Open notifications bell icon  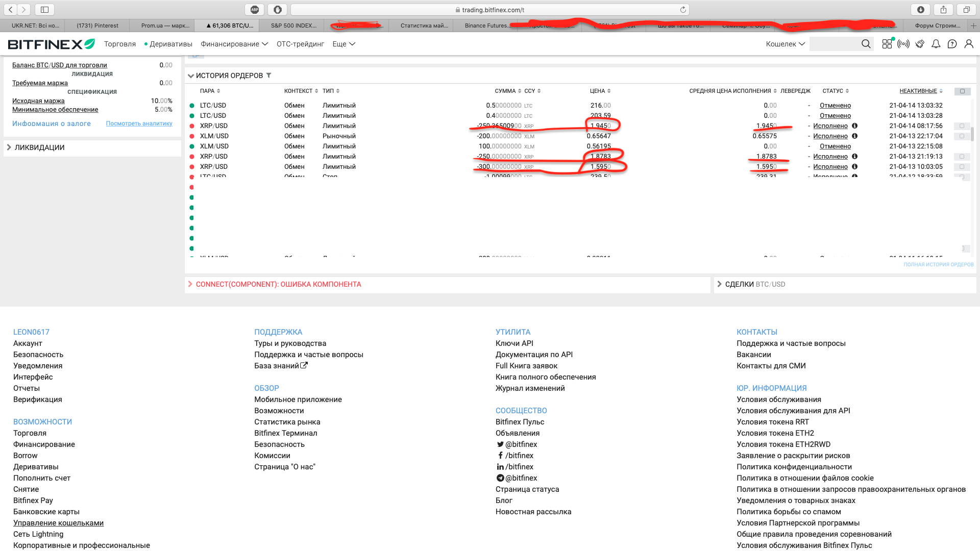pos(936,44)
